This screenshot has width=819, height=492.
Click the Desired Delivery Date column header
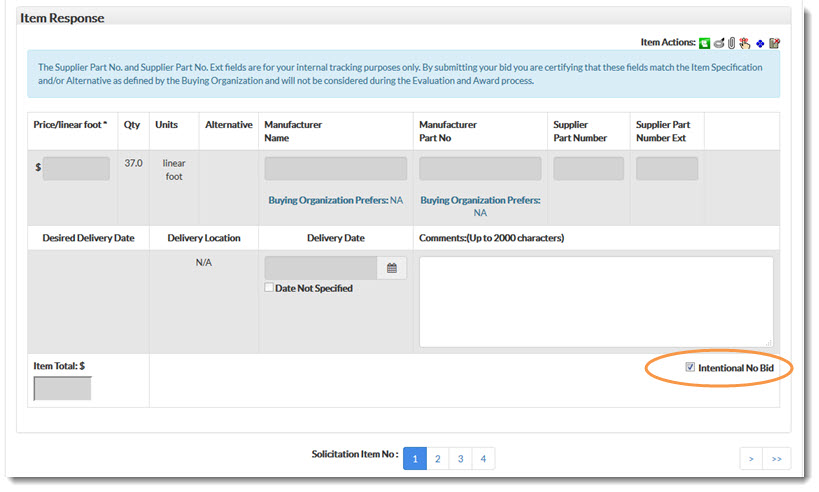point(88,238)
